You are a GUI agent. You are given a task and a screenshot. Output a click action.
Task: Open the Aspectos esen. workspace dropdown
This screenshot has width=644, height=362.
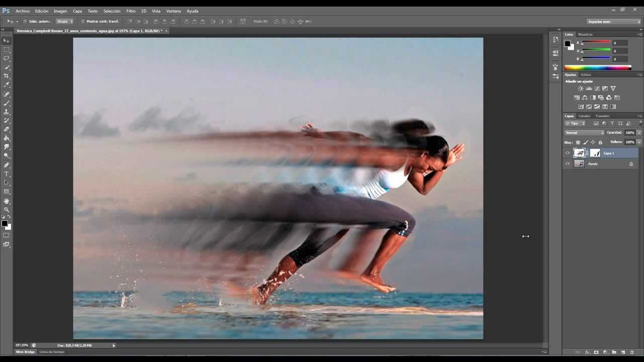614,22
